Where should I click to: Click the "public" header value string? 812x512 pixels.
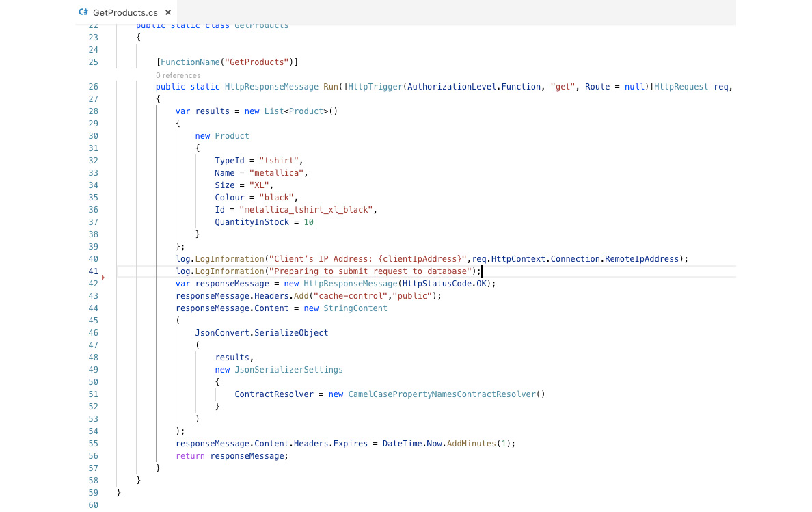[x=412, y=296]
